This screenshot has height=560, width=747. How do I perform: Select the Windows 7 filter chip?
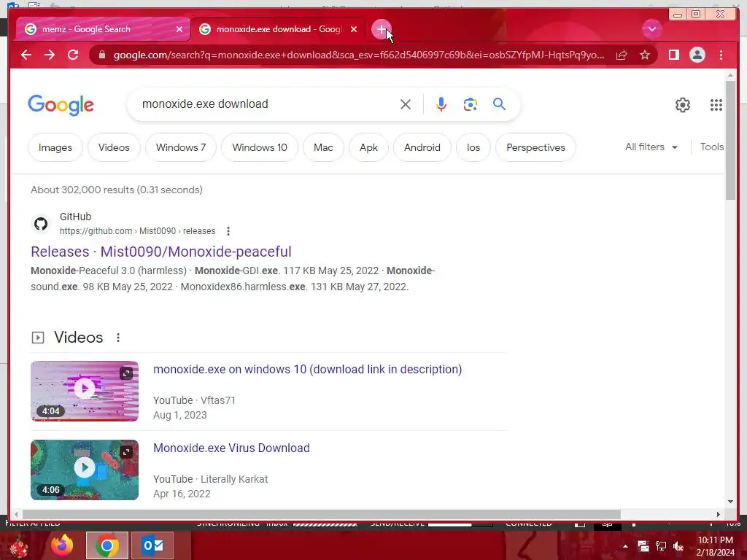coord(181,147)
